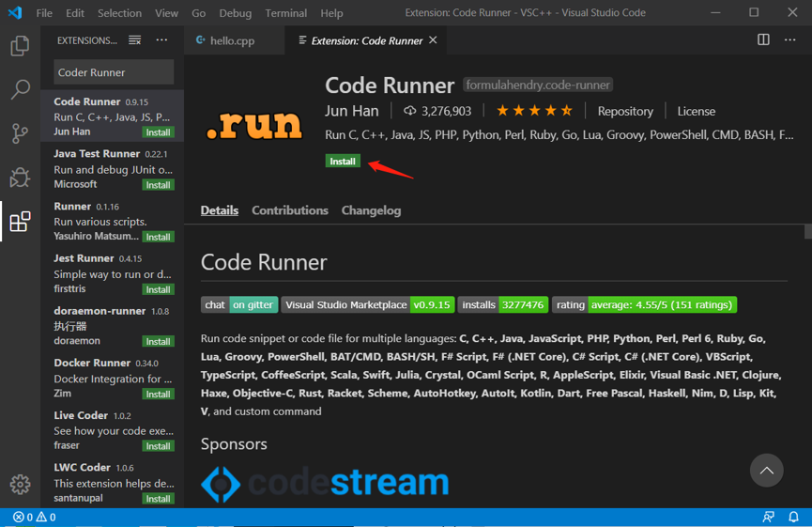This screenshot has height=527, width=812.
Task: Install the Runner extension by Yasuhiro
Action: pos(158,237)
